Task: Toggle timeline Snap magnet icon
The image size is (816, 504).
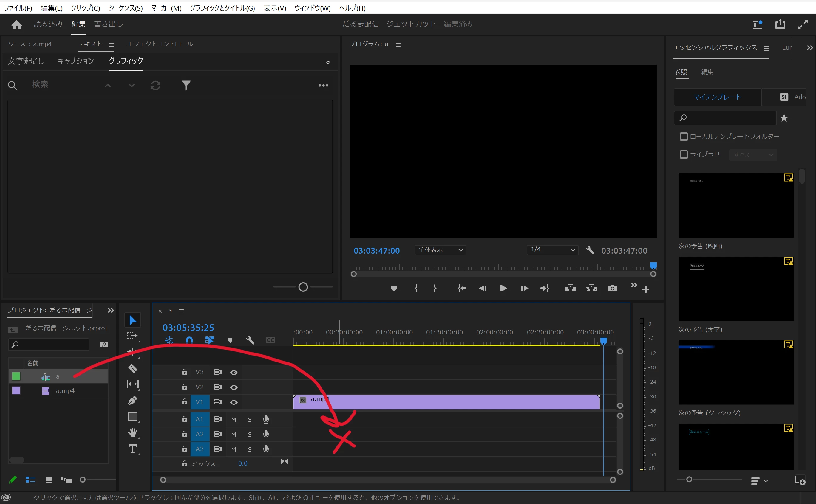Action: coord(189,340)
